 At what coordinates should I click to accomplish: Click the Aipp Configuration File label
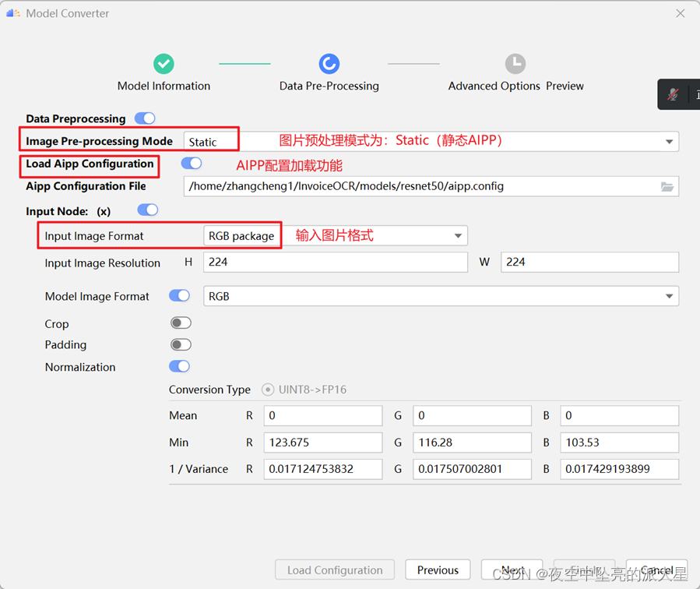(86, 186)
